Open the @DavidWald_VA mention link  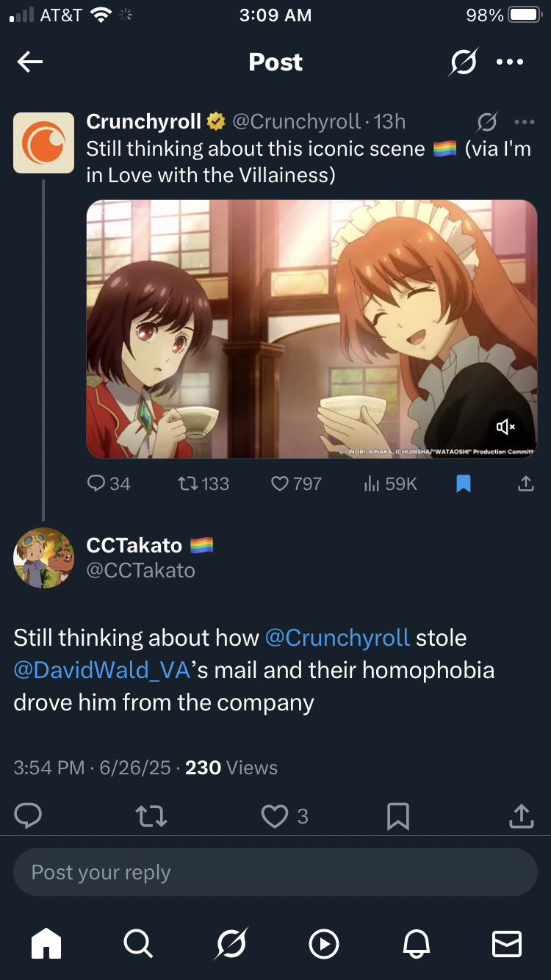pyautogui.click(x=102, y=670)
